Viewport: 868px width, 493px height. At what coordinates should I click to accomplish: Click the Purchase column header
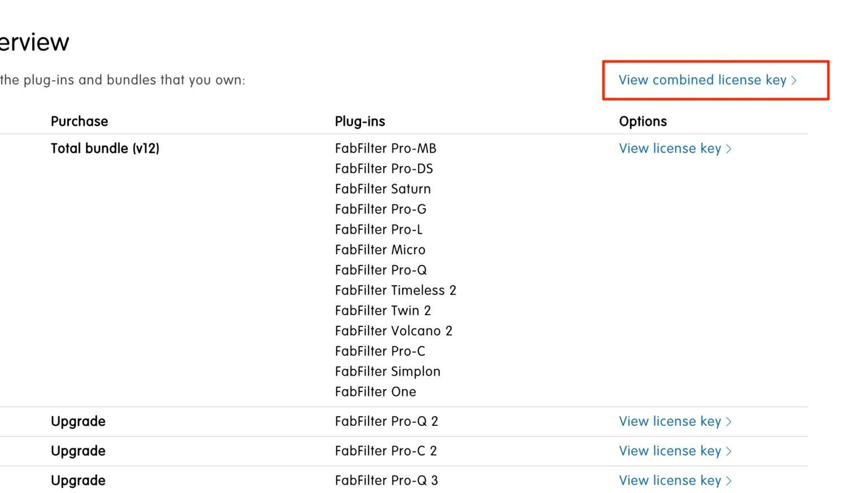79,121
